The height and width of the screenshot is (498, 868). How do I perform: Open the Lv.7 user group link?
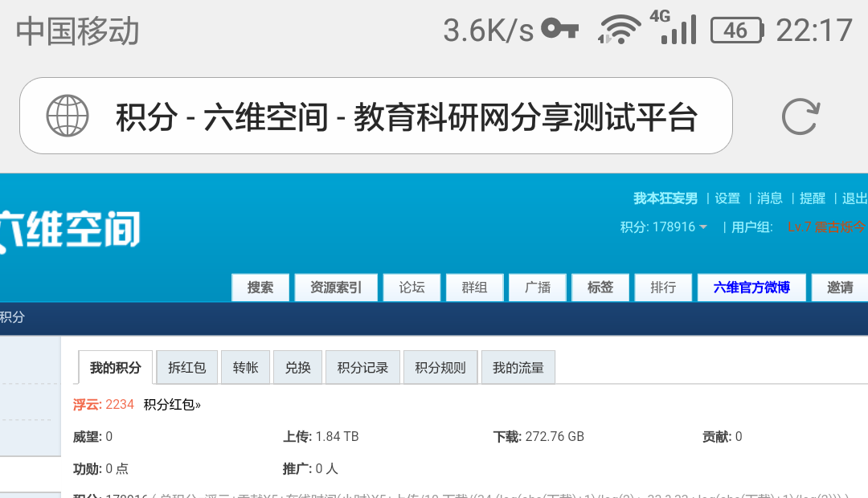[827, 227]
